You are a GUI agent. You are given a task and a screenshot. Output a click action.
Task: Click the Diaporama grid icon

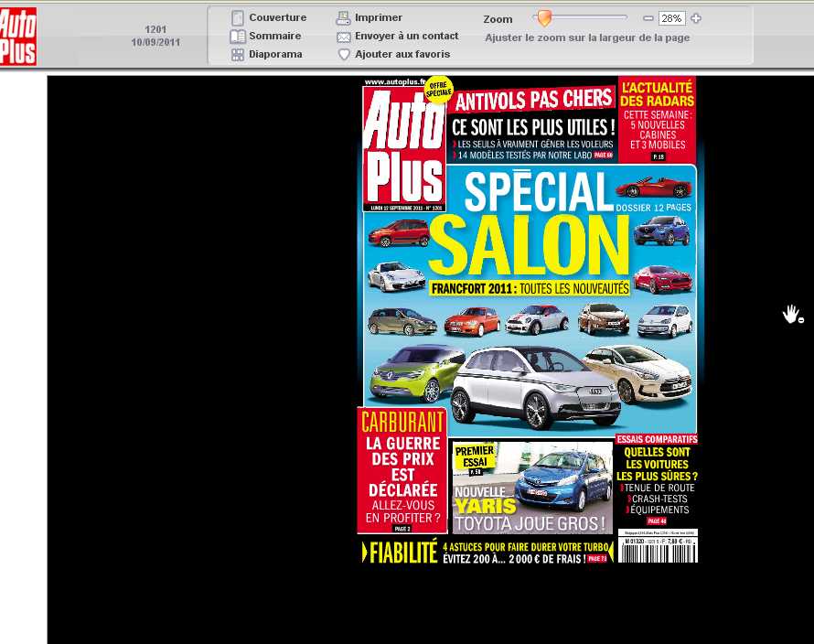click(x=238, y=55)
